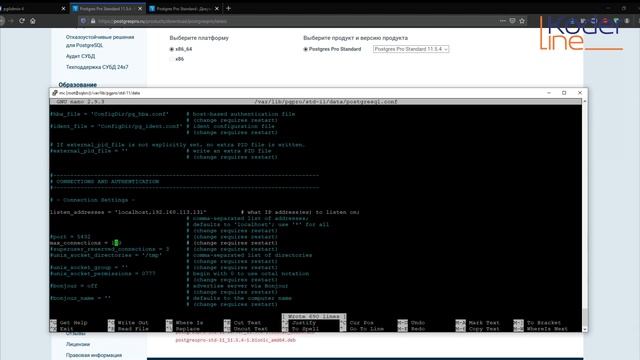Viewport: 640px width, 360px height.
Task: Click the max_connections line in nano
Action: pyautogui.click(x=163, y=243)
